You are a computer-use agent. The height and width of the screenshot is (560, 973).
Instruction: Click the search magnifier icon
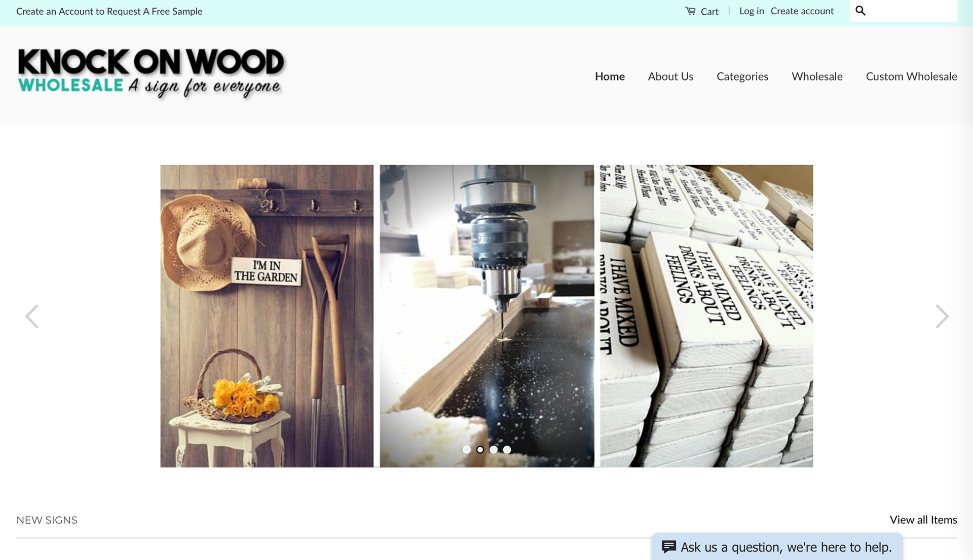(x=860, y=11)
